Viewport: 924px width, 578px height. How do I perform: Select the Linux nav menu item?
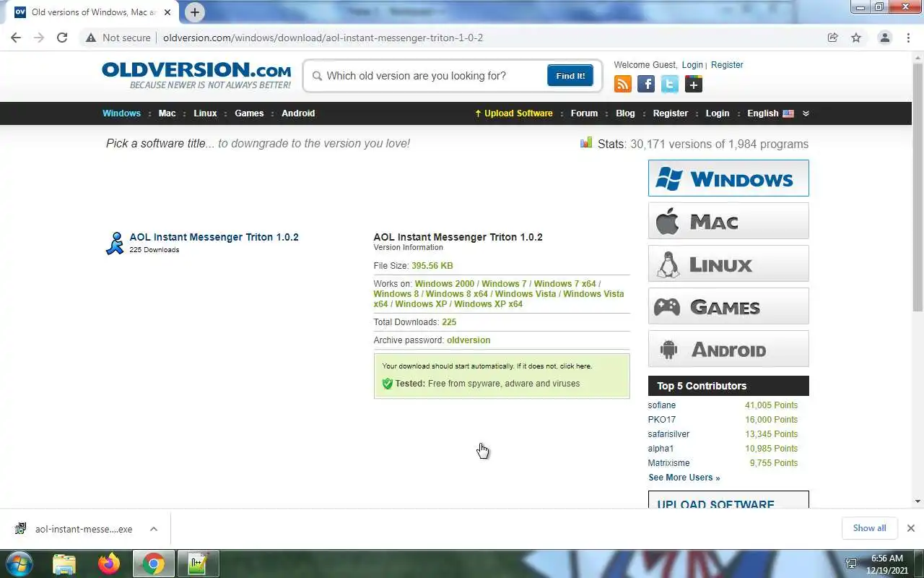(205, 113)
